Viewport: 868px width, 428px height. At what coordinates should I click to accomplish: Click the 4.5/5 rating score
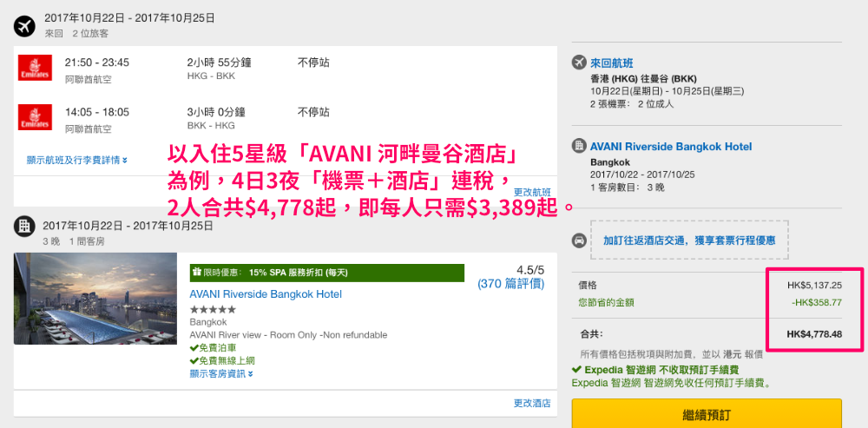point(529,270)
